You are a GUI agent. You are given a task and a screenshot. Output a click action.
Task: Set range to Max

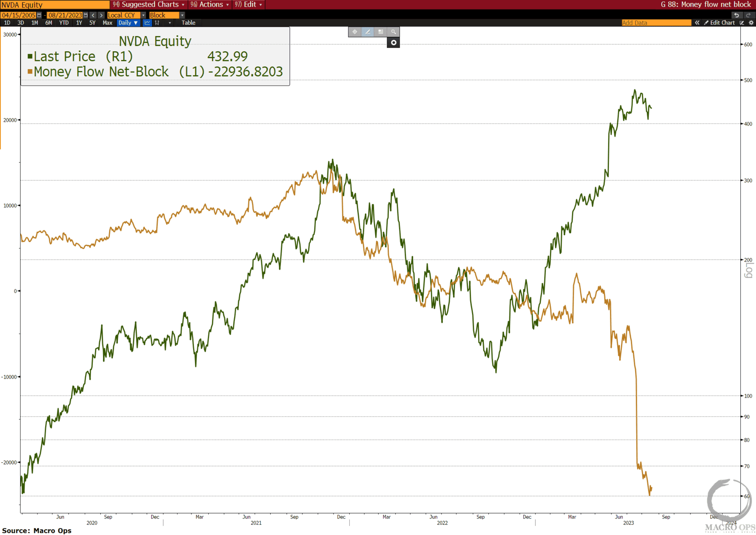pos(107,23)
